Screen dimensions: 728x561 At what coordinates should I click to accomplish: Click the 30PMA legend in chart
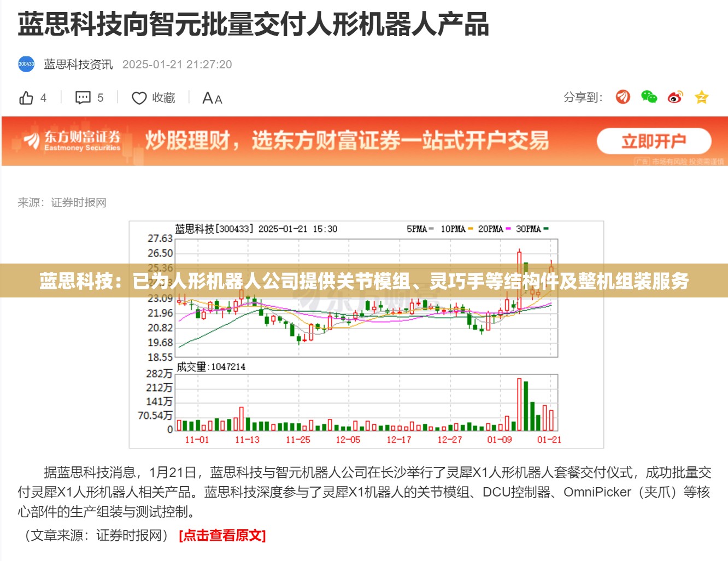(x=532, y=229)
